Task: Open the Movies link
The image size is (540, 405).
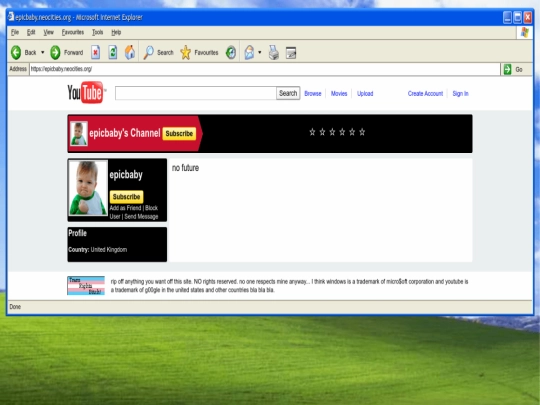Action: (x=339, y=94)
